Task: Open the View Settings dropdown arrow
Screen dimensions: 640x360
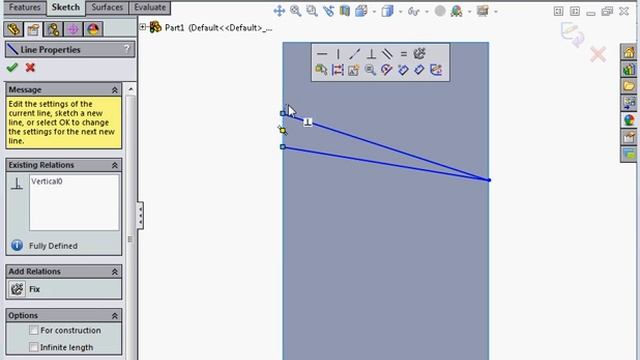Action: click(496, 11)
